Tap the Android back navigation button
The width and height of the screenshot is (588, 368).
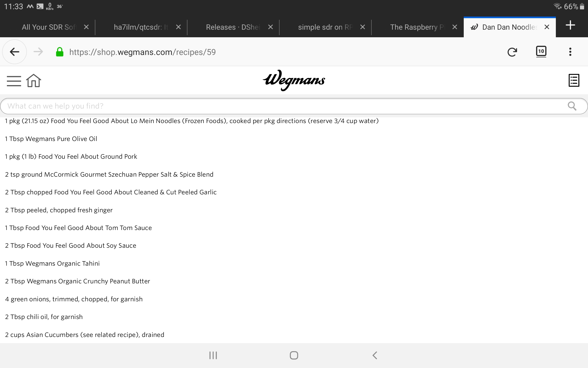tap(375, 355)
